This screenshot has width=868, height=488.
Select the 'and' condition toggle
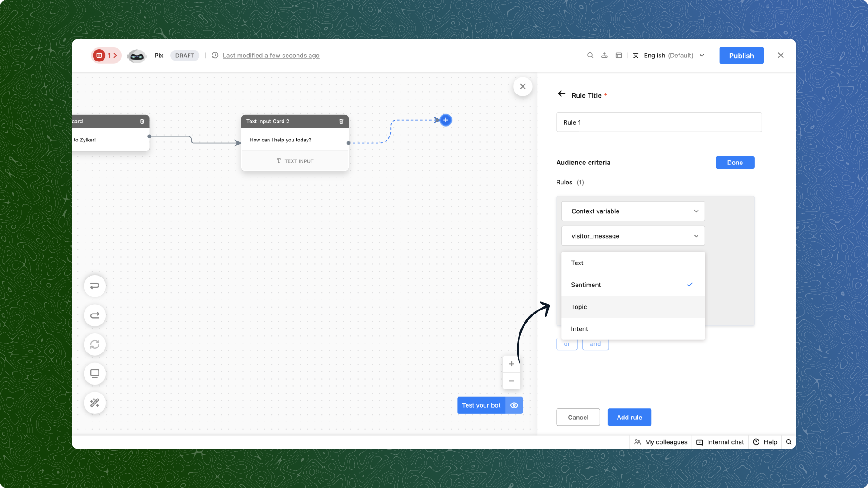click(595, 344)
